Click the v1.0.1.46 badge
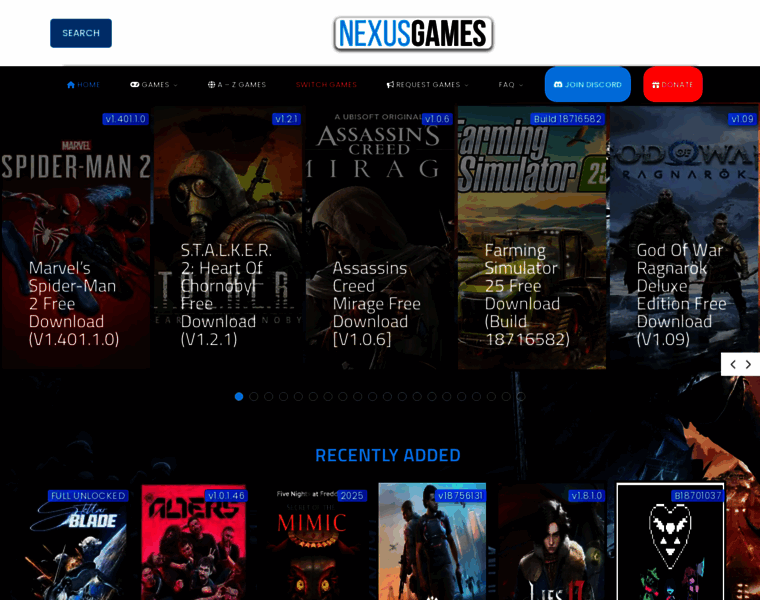Viewport: 760px width, 600px height. [x=226, y=496]
